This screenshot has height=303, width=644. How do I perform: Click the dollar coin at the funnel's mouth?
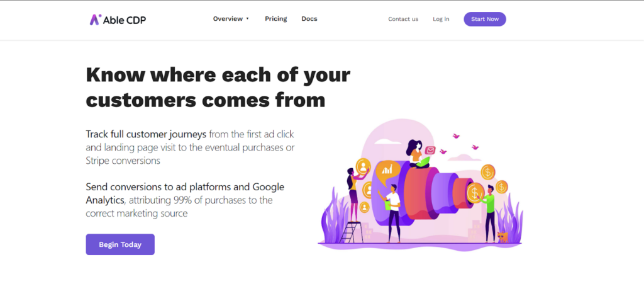(475, 191)
